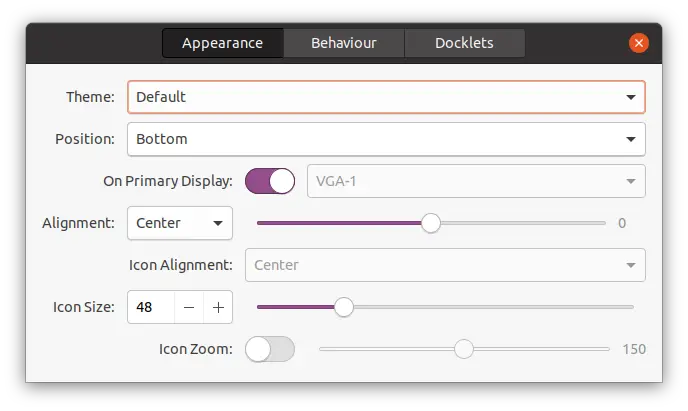Click the VGA-1 display arrow icon

[x=631, y=181]
